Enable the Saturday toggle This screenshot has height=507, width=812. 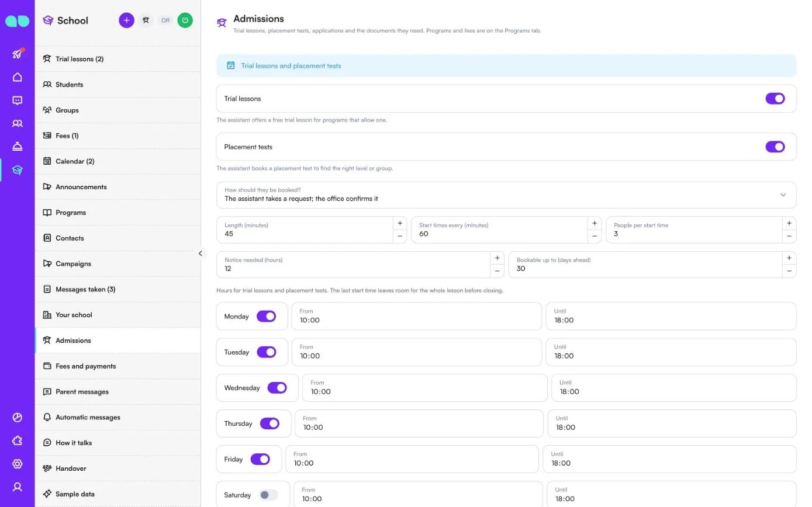[x=268, y=495]
